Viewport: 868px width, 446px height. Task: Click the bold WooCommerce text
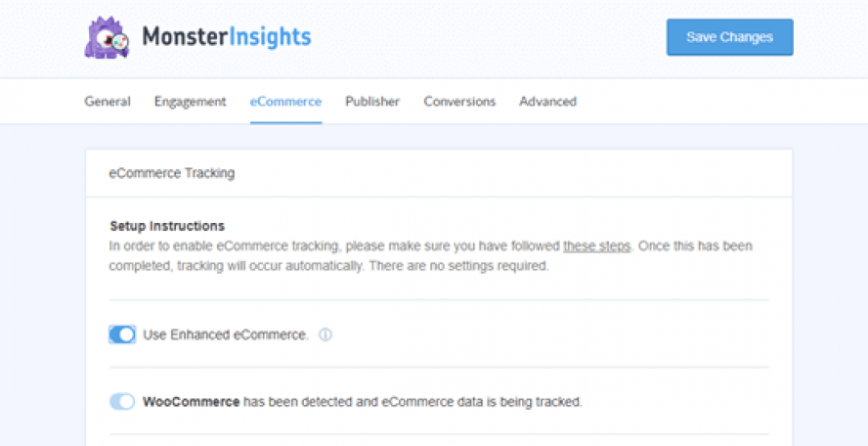[x=192, y=402]
